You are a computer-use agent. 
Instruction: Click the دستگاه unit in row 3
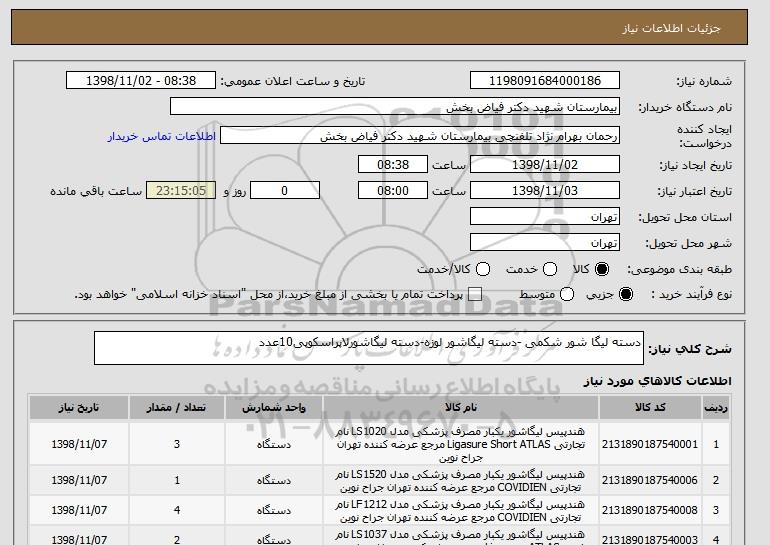tap(274, 511)
